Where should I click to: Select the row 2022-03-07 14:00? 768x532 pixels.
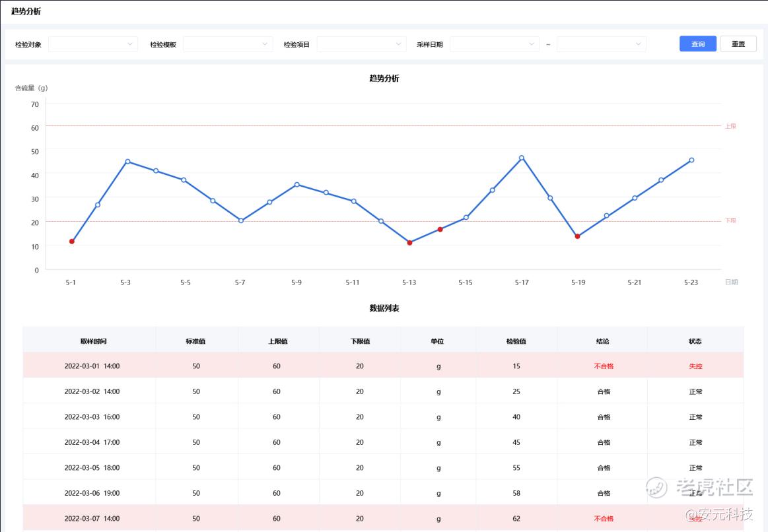383,518
